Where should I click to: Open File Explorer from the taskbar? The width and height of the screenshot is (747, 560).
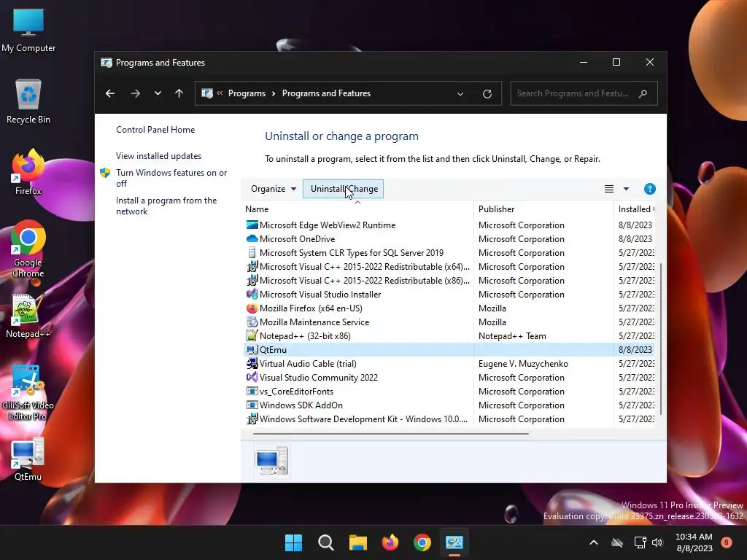tap(357, 542)
